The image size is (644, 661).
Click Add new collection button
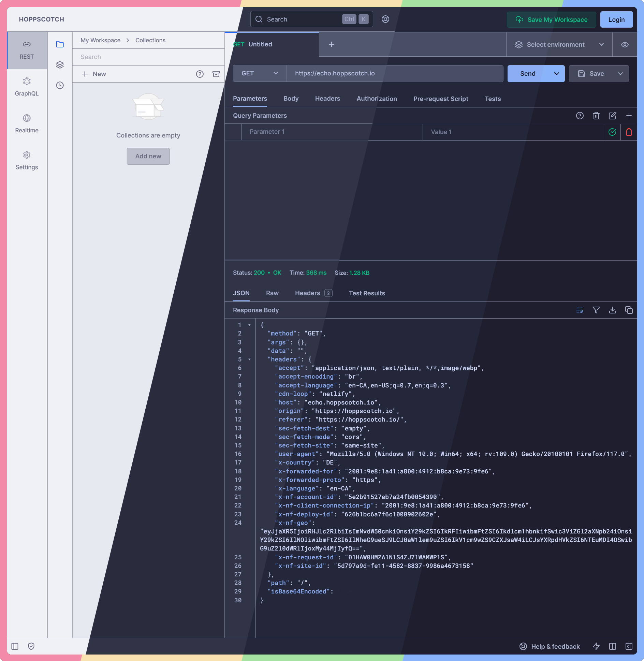pos(148,156)
